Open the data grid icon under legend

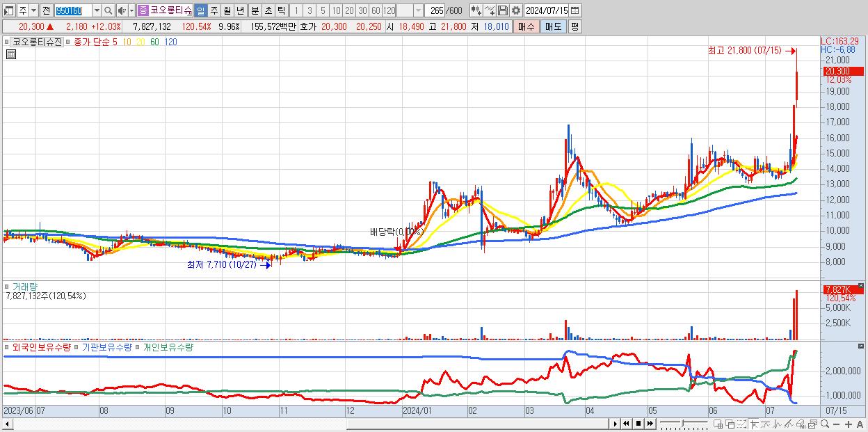pos(11,54)
